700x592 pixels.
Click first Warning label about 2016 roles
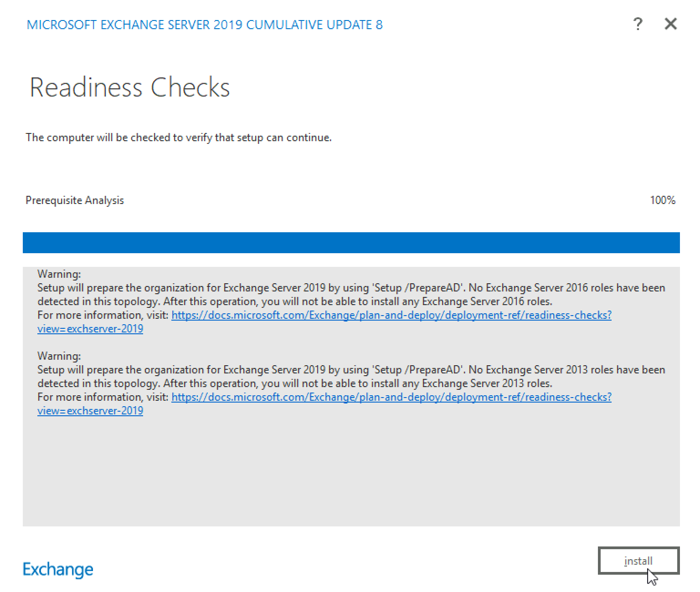pyautogui.click(x=59, y=274)
